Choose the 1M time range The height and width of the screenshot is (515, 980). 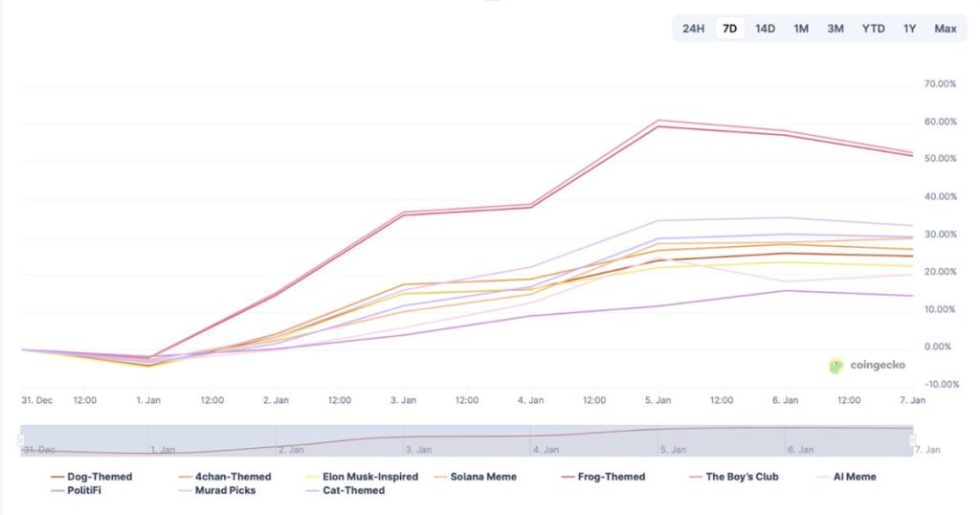[x=801, y=29]
